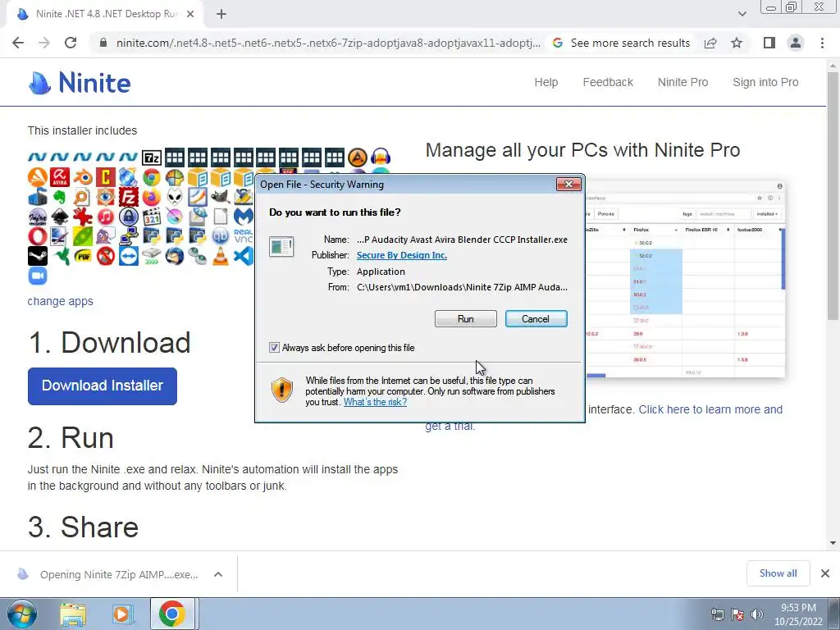Close the downloads bar

[825, 573]
